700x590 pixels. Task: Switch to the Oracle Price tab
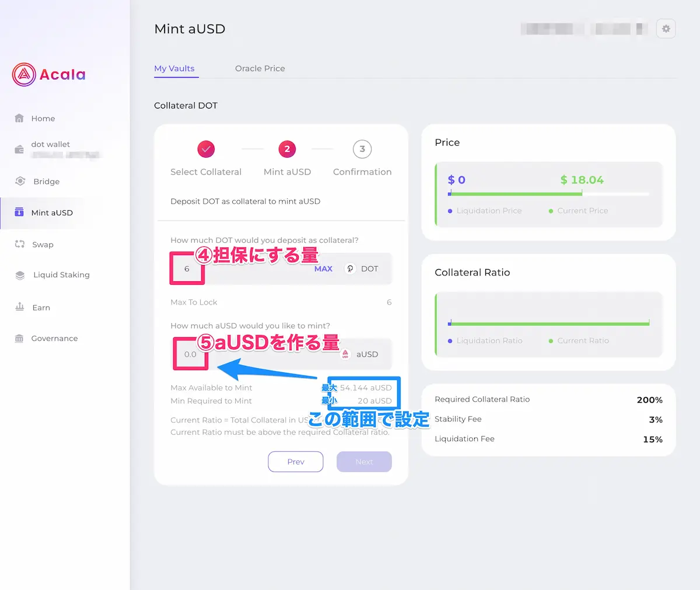coord(260,68)
